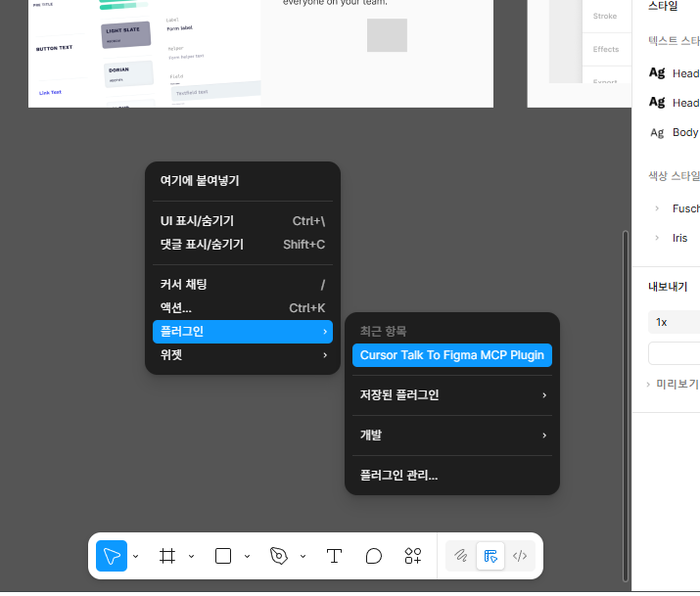Expand the 개발 submenu

[451, 436]
